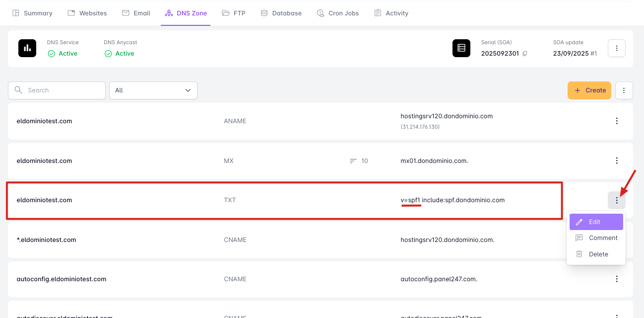644x318 pixels.
Task: Open the Websites tab
Action: (87, 13)
